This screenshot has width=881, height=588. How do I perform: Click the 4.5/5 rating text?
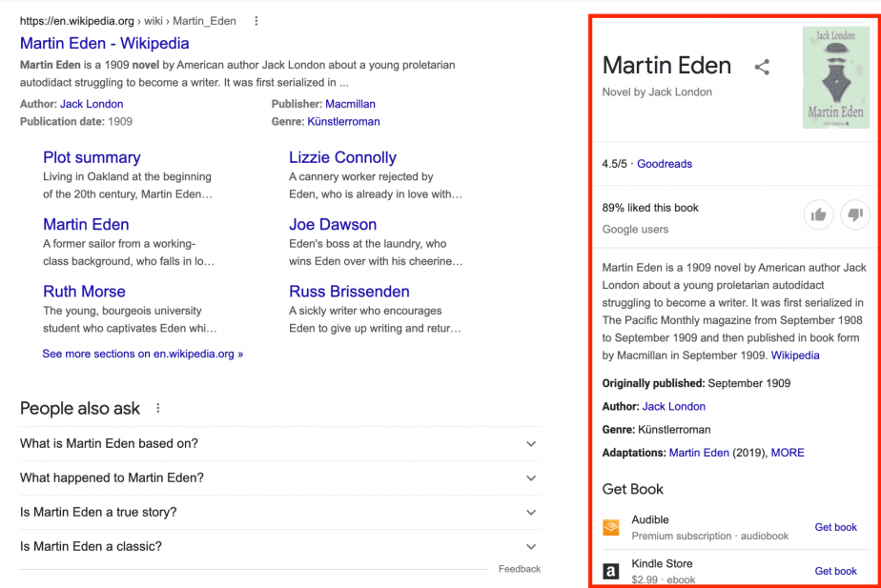(x=614, y=164)
